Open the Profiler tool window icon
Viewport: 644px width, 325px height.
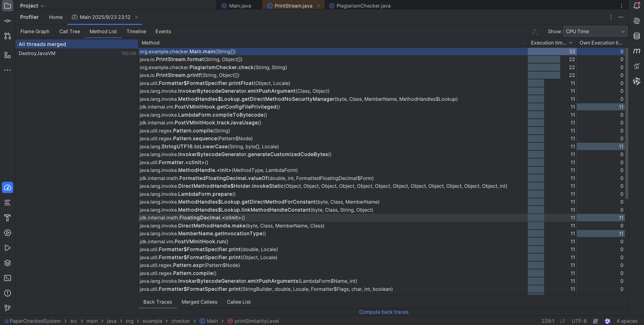(8, 188)
